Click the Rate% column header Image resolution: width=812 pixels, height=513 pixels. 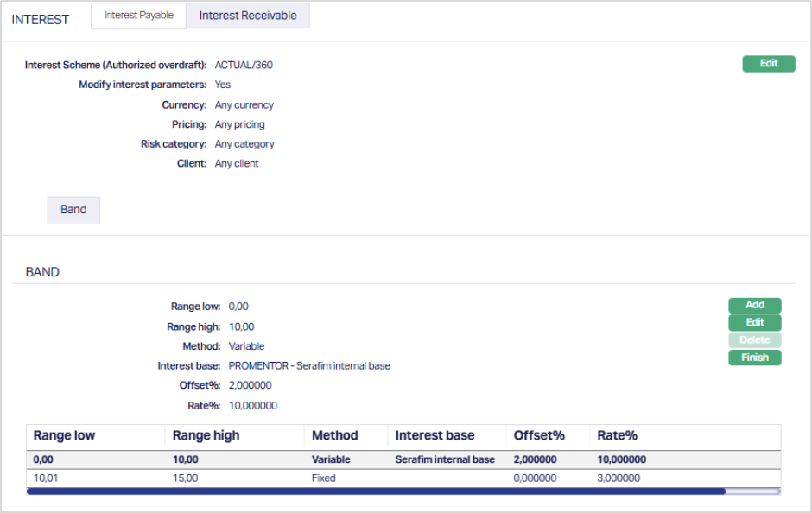[x=617, y=436]
